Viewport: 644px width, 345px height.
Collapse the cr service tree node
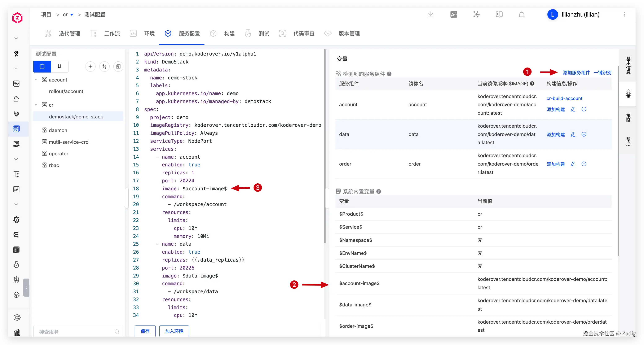pos(36,105)
